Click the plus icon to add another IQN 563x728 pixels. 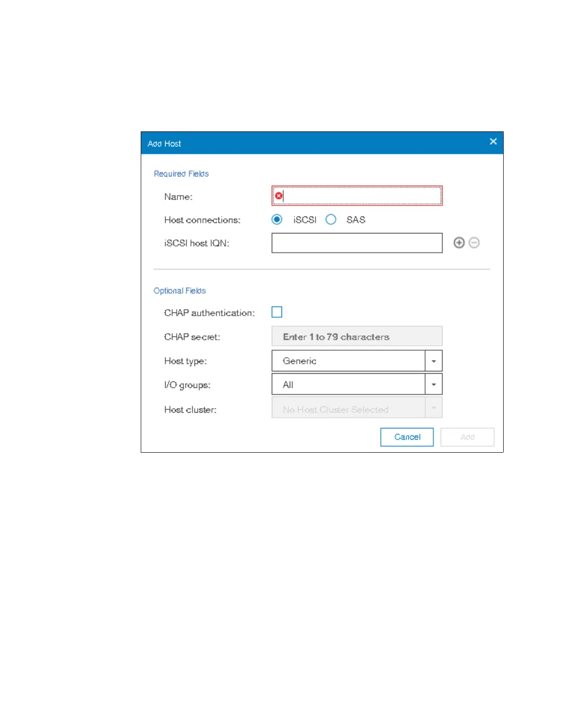(459, 243)
